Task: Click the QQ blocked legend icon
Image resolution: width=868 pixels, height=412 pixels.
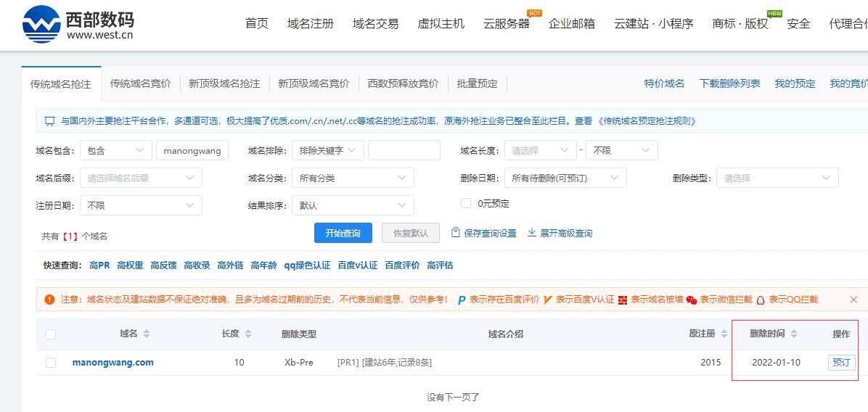Action: click(761, 300)
